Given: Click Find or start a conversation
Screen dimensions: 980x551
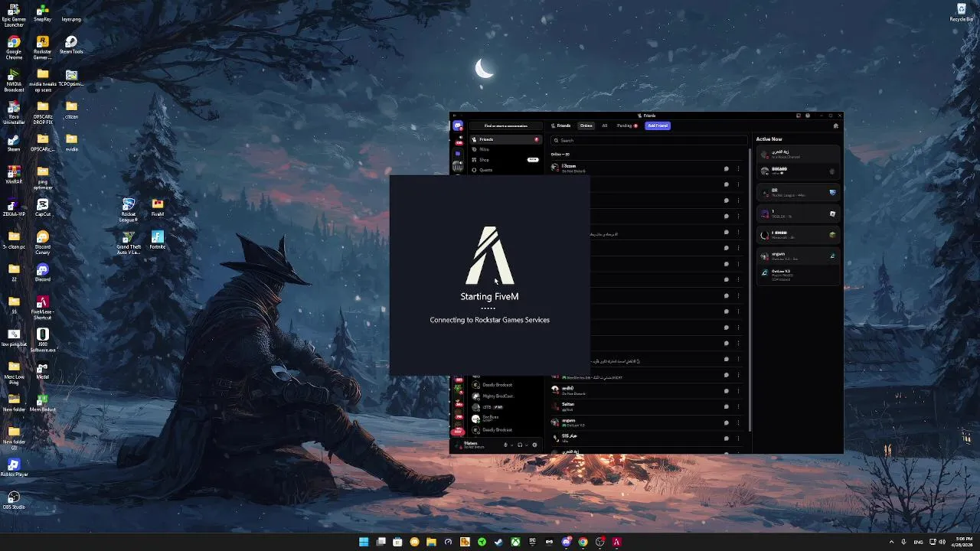Looking at the screenshot, I should (x=506, y=126).
